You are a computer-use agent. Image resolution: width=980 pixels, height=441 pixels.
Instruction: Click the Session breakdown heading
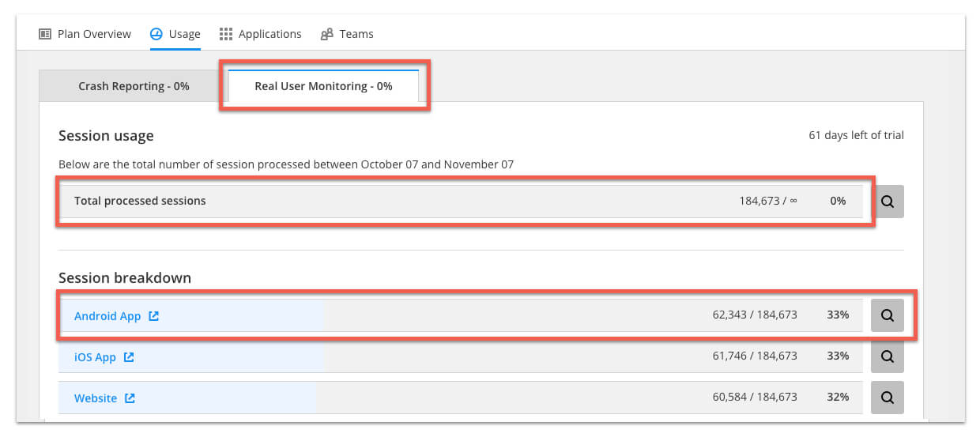click(x=125, y=278)
